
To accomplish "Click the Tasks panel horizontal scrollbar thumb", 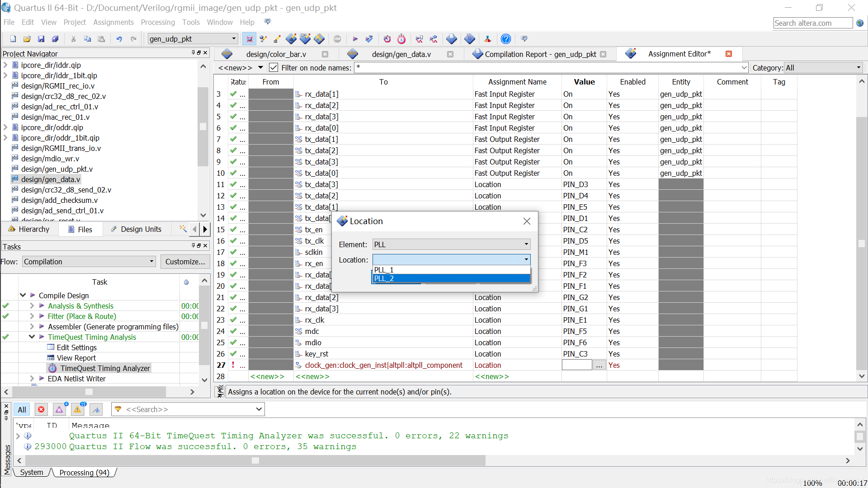I will coord(89,392).
